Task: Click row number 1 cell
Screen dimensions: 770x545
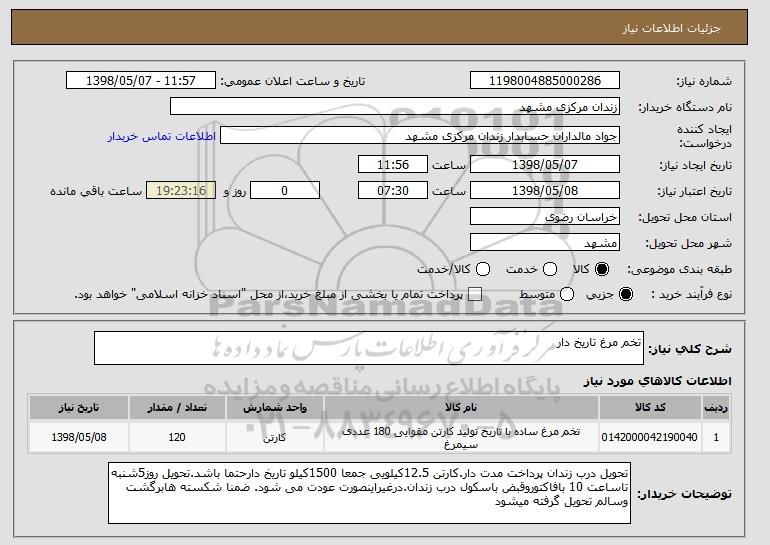Action: click(x=716, y=437)
